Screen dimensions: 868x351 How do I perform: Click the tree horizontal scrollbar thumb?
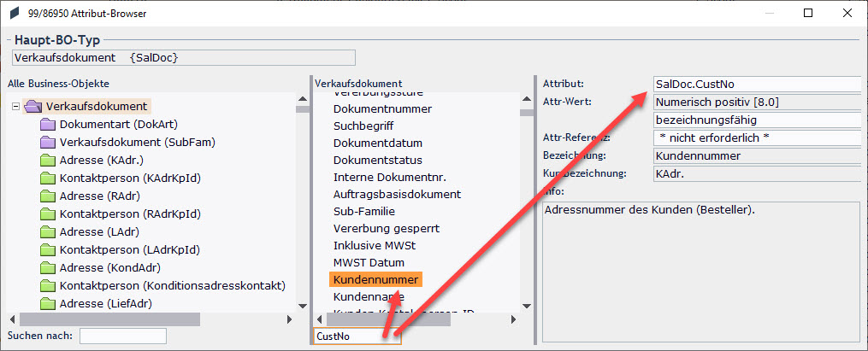tap(109, 319)
